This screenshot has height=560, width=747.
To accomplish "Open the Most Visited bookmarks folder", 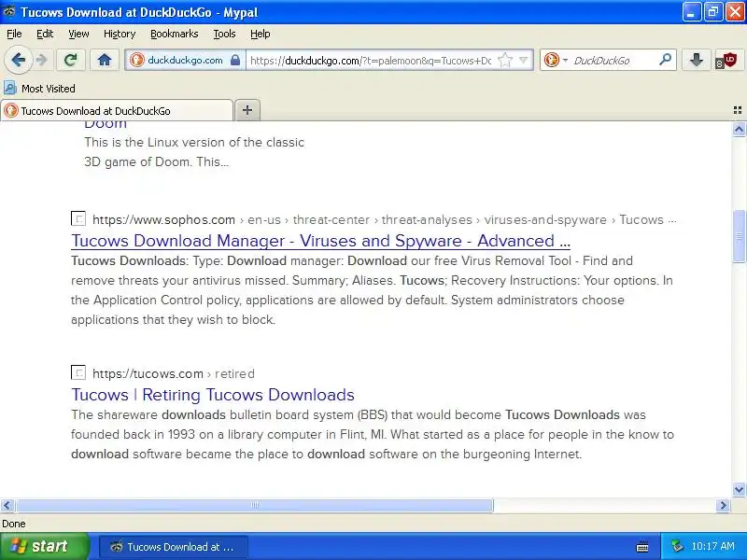I will click(x=40, y=88).
